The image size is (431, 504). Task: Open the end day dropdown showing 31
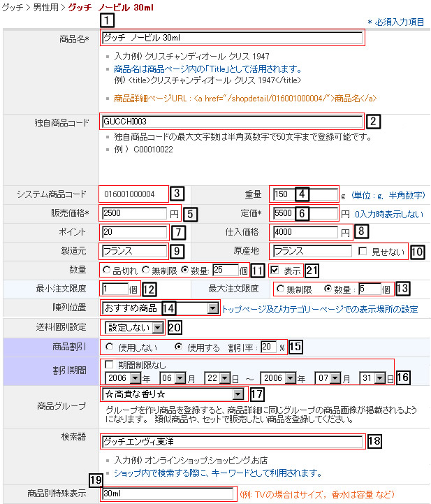[x=372, y=378]
